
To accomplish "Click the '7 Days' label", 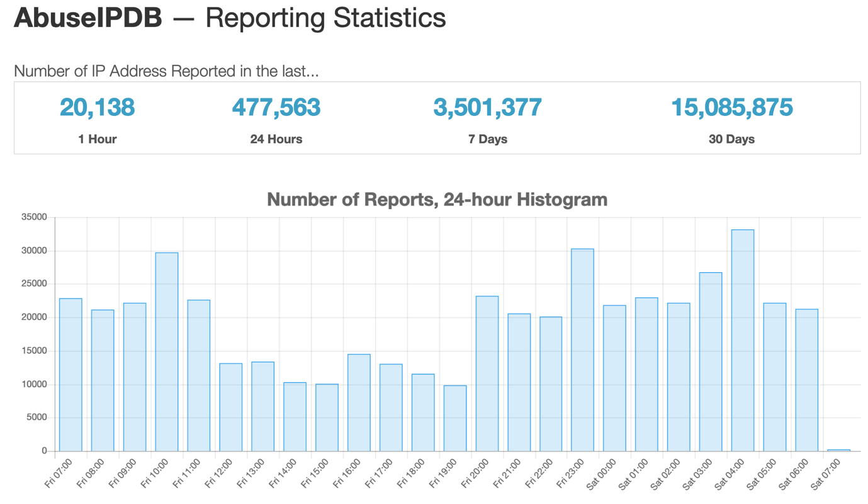I will pyautogui.click(x=488, y=139).
